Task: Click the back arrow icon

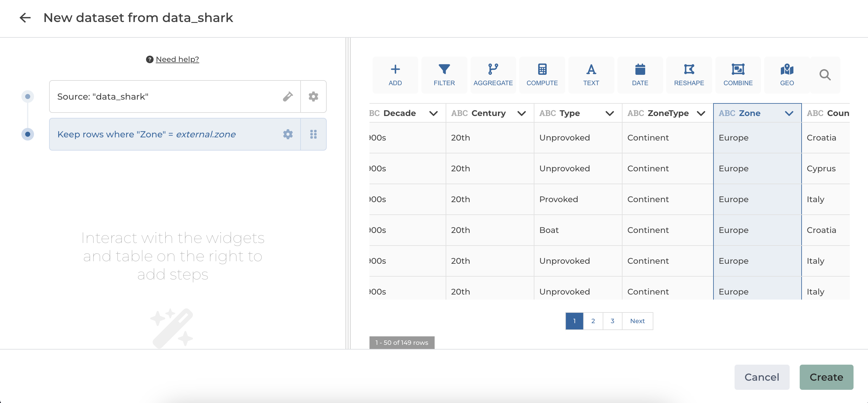Action: pyautogui.click(x=25, y=18)
